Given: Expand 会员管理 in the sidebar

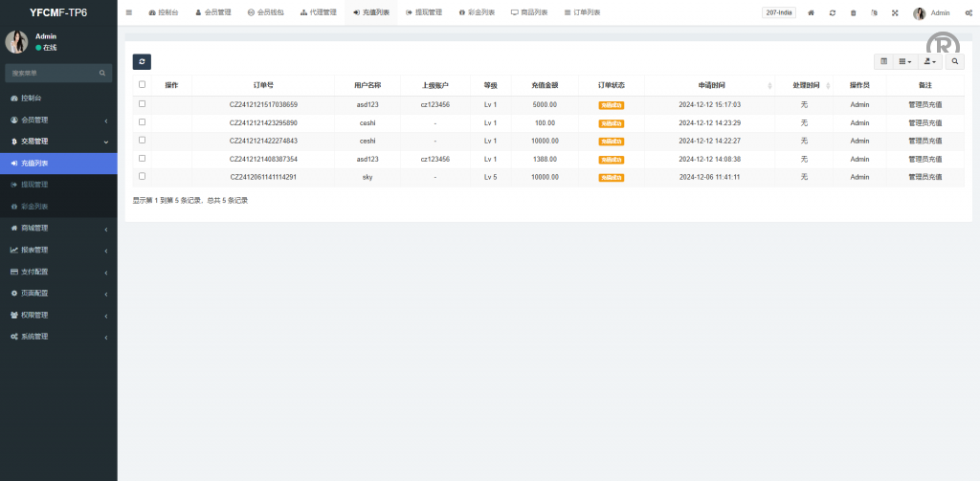Looking at the screenshot, I should coord(57,120).
